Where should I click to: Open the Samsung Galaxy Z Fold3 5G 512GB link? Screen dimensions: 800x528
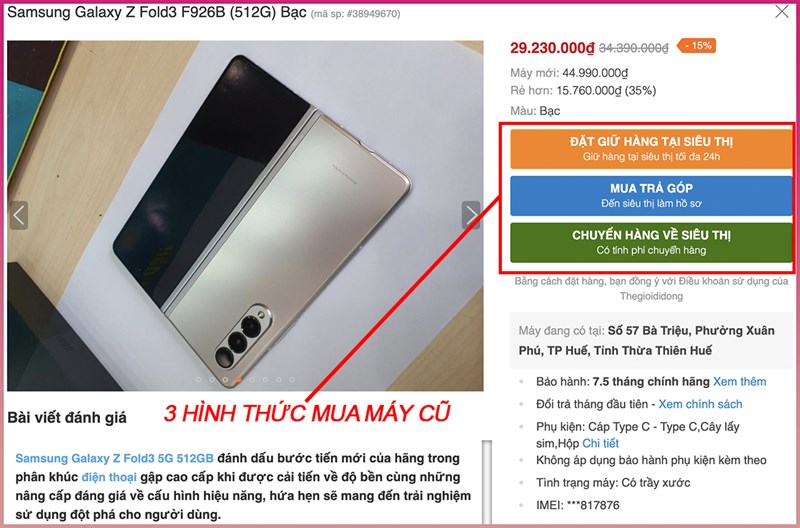[x=114, y=458]
